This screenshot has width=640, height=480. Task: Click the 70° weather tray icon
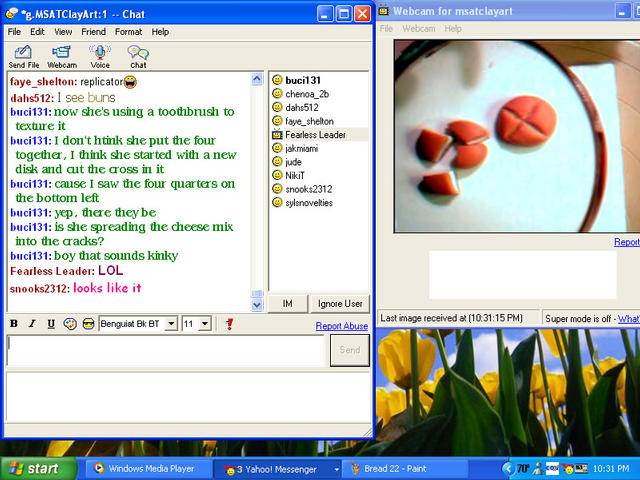(x=523, y=469)
